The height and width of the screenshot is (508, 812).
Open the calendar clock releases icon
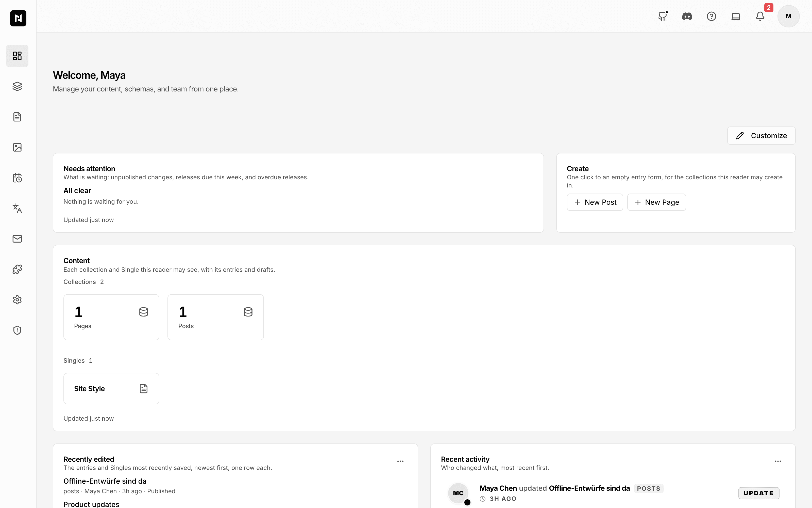(17, 178)
